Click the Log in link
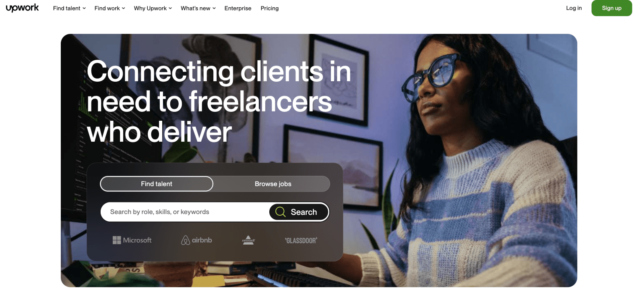Viewport: 644px width, 299px height. point(574,8)
